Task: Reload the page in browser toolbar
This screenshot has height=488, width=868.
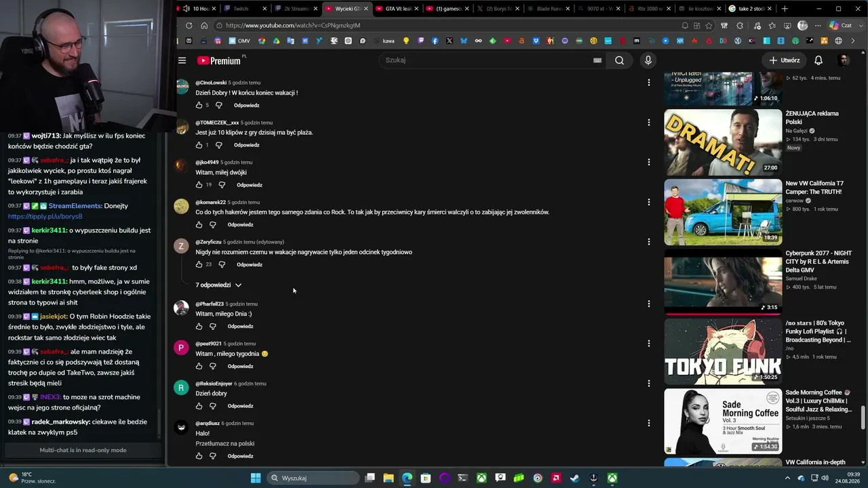Action: (x=189, y=26)
